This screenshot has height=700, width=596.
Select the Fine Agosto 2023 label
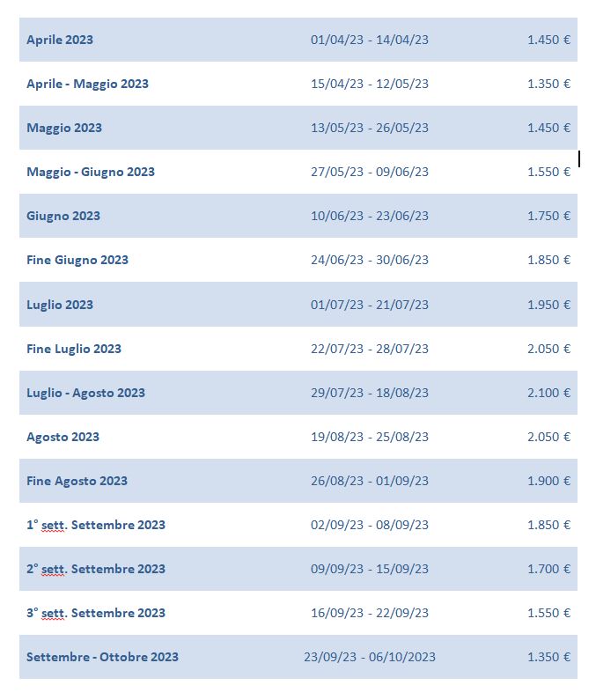(77, 481)
